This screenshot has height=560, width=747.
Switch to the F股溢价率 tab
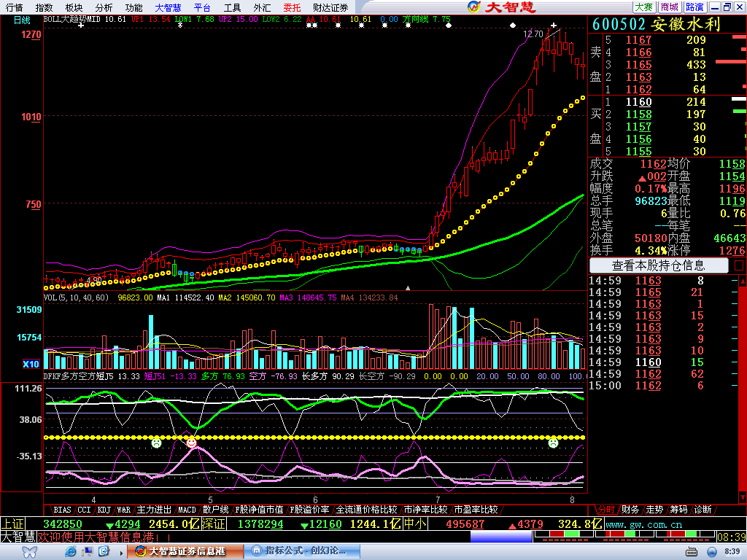[309, 510]
